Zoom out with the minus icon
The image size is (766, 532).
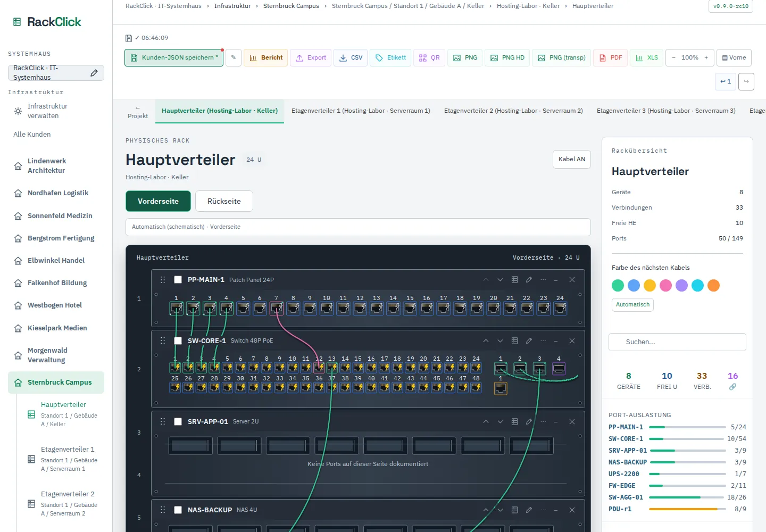(x=674, y=57)
